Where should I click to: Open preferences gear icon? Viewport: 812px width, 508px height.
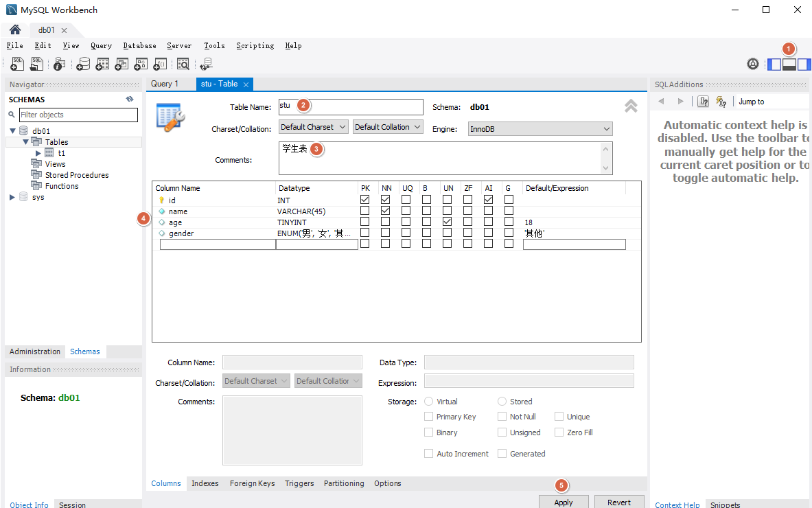coord(753,64)
